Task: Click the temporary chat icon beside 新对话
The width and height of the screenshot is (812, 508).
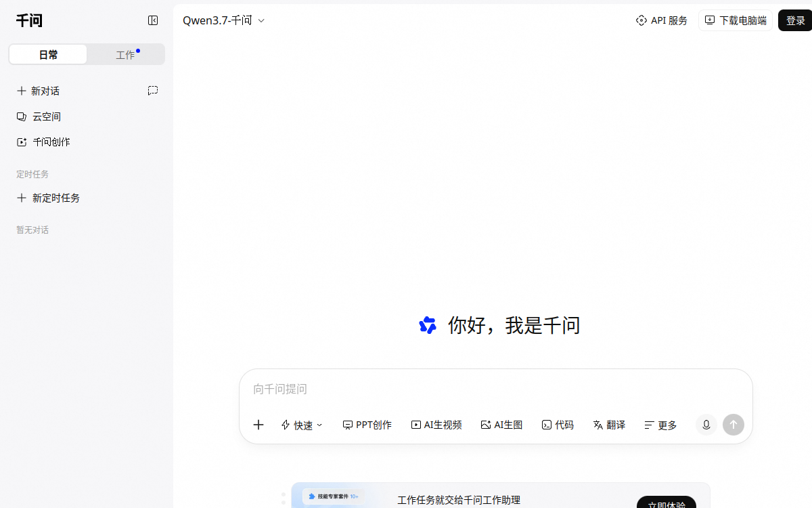Action: (153, 90)
